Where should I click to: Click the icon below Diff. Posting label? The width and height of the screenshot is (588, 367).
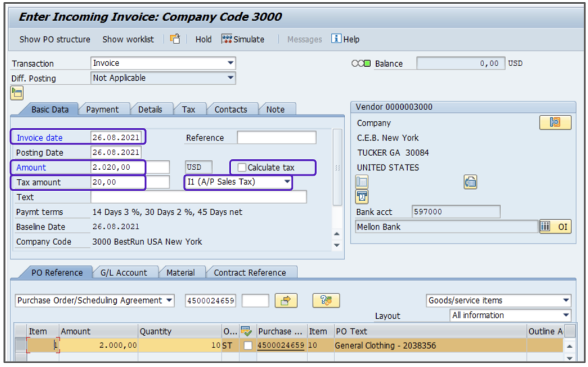pos(17,93)
